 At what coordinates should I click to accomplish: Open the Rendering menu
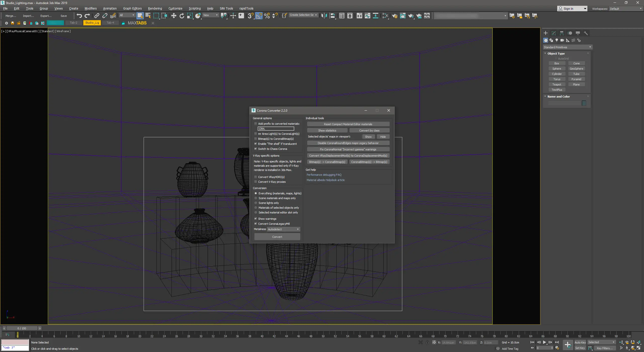tap(155, 9)
